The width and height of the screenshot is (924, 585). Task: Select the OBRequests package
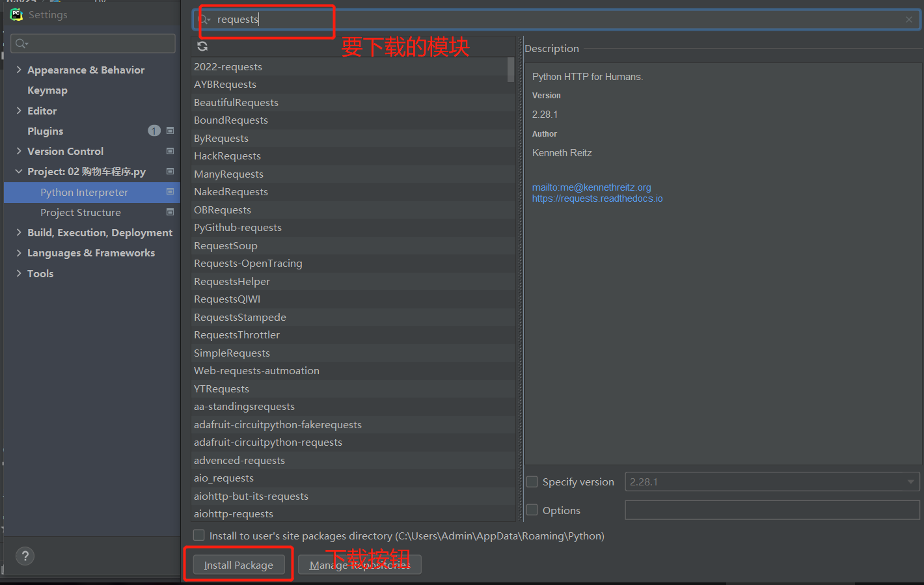tap(353, 210)
